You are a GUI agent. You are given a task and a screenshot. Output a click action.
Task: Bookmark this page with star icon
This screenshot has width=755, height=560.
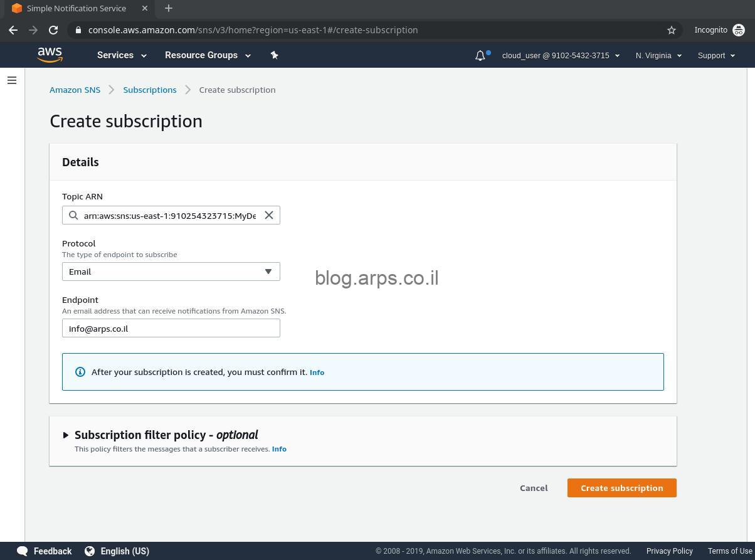click(x=672, y=30)
